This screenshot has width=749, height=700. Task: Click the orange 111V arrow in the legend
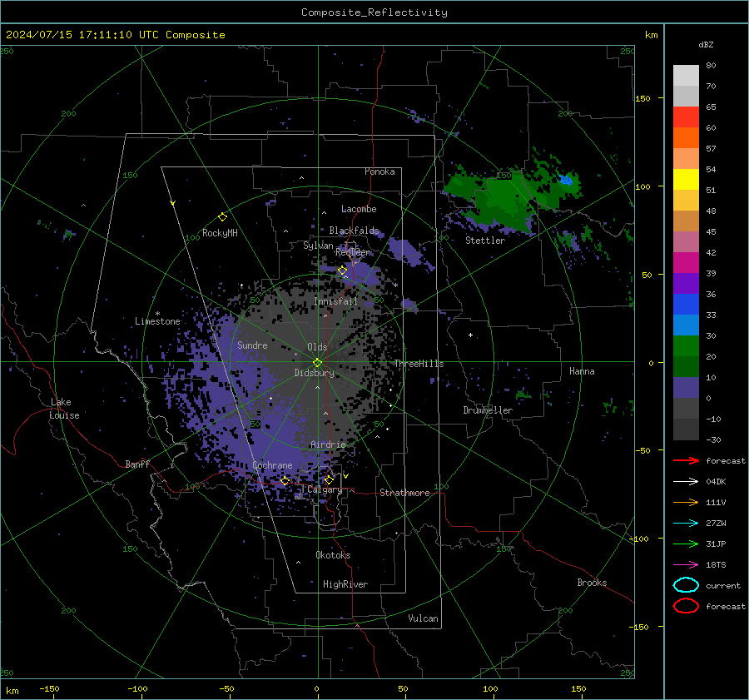coord(686,502)
